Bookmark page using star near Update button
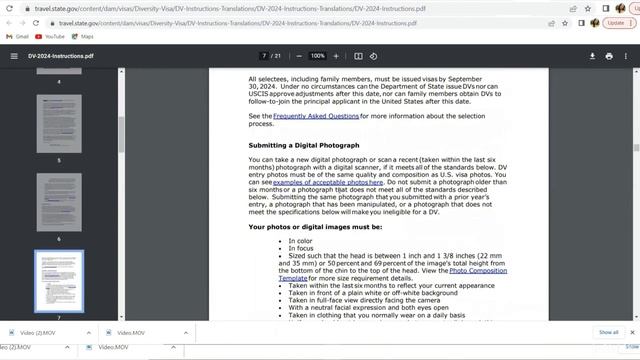Viewport: 640px width, 360px height. 565,23
